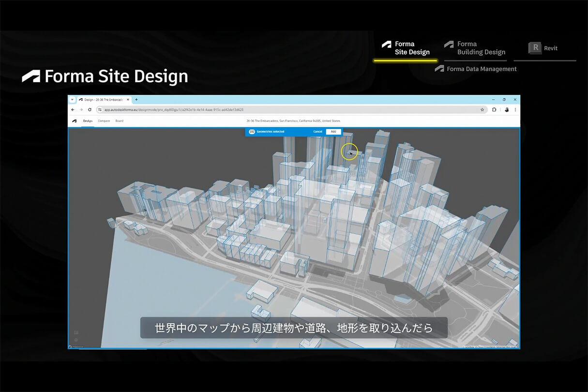Click the 192 Geometries selected label
Viewport: 588px width, 392px height.
(x=267, y=132)
